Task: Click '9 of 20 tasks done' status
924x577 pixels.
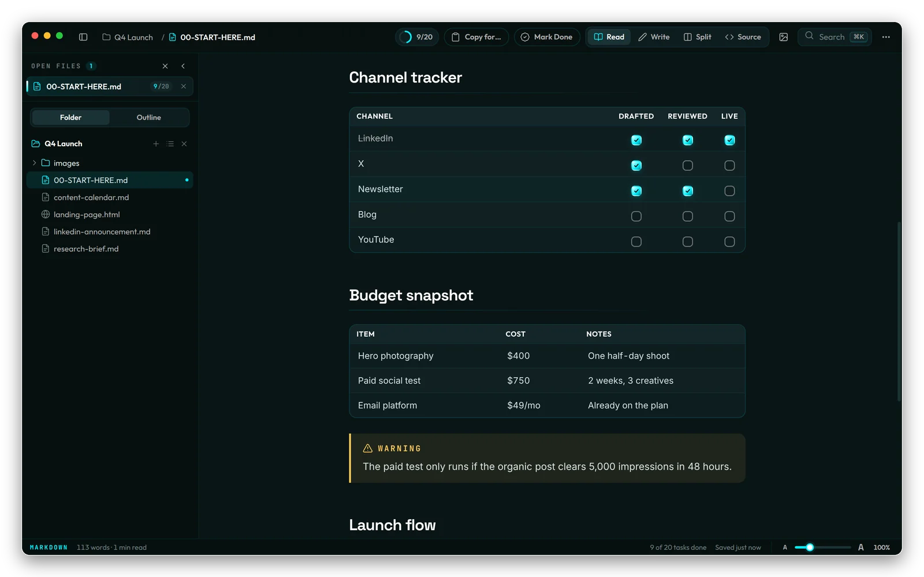Action: tap(678, 548)
